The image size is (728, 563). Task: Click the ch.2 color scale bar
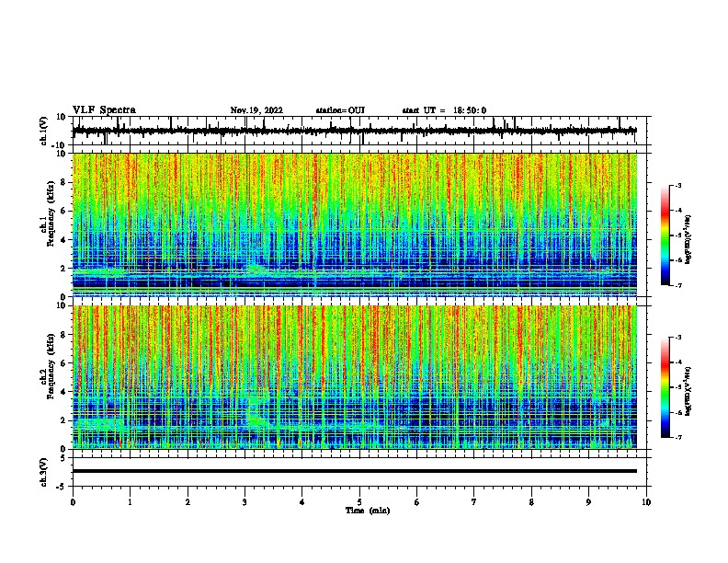tap(665, 387)
